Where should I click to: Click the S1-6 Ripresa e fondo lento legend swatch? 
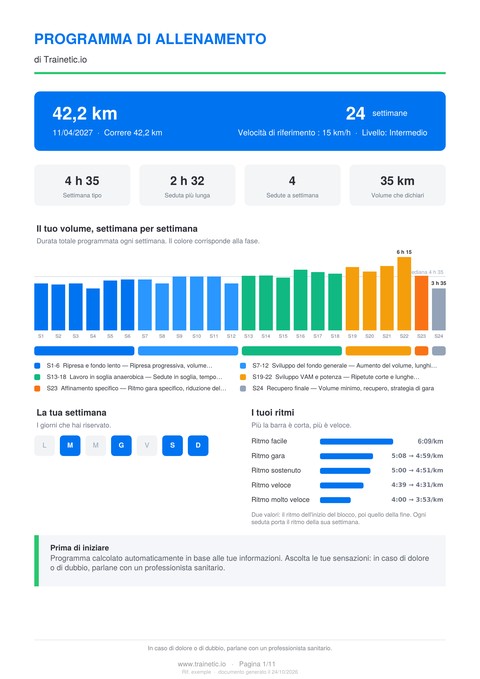[x=37, y=366]
